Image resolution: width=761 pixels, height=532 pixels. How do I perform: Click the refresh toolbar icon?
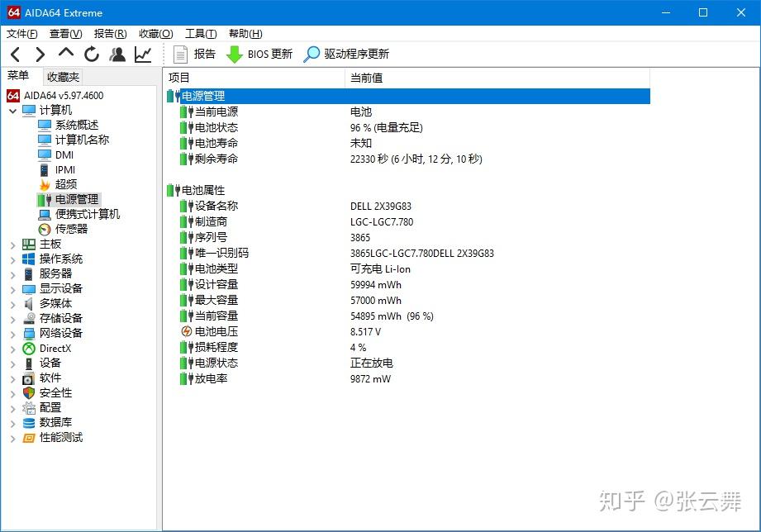pos(91,54)
